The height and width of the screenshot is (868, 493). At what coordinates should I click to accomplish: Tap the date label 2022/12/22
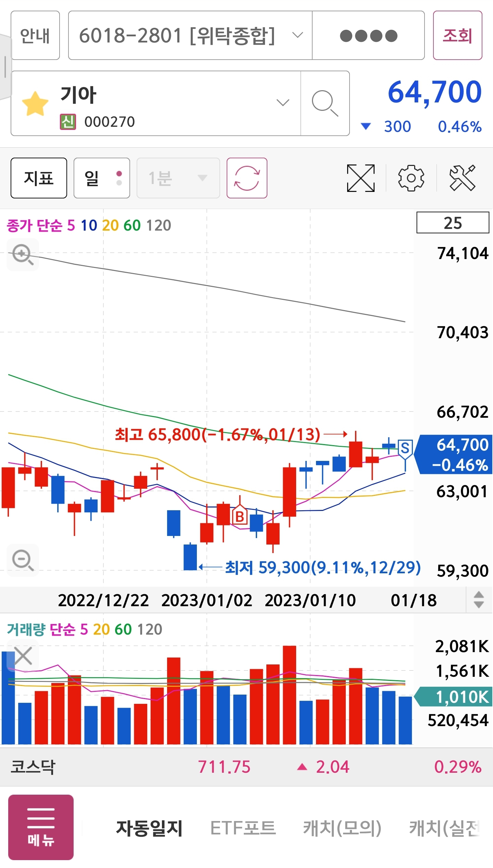[x=103, y=600]
